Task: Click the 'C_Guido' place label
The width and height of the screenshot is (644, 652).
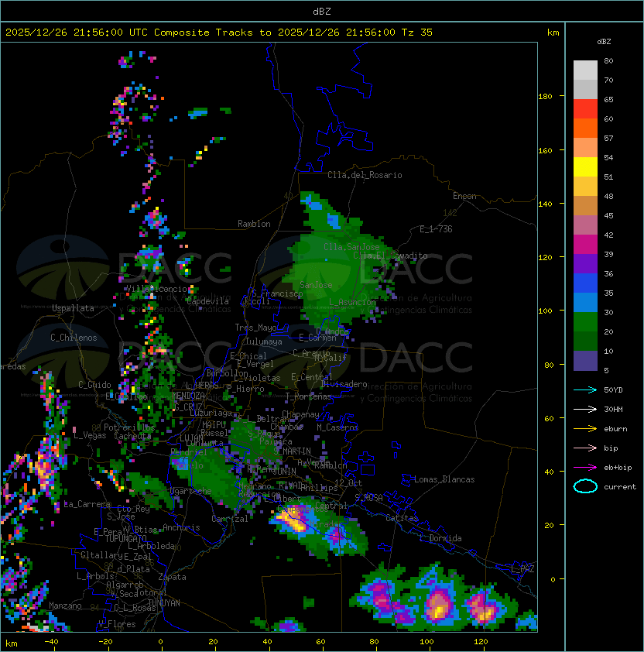Action: coord(94,385)
